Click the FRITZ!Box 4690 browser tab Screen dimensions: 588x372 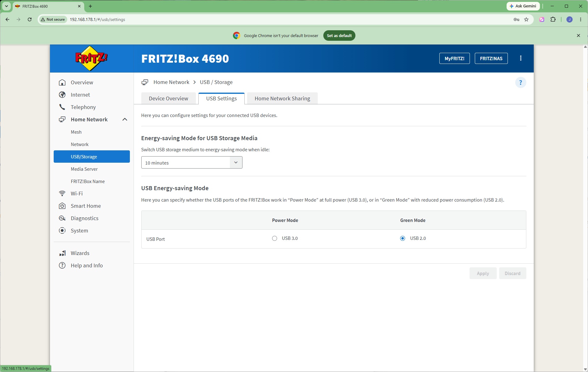pyautogui.click(x=48, y=6)
